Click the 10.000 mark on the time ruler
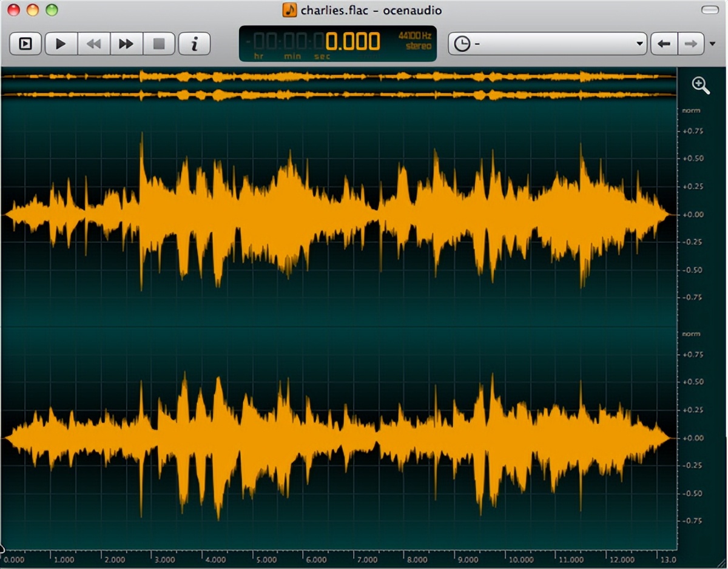This screenshot has width=728, height=569. tap(522, 560)
